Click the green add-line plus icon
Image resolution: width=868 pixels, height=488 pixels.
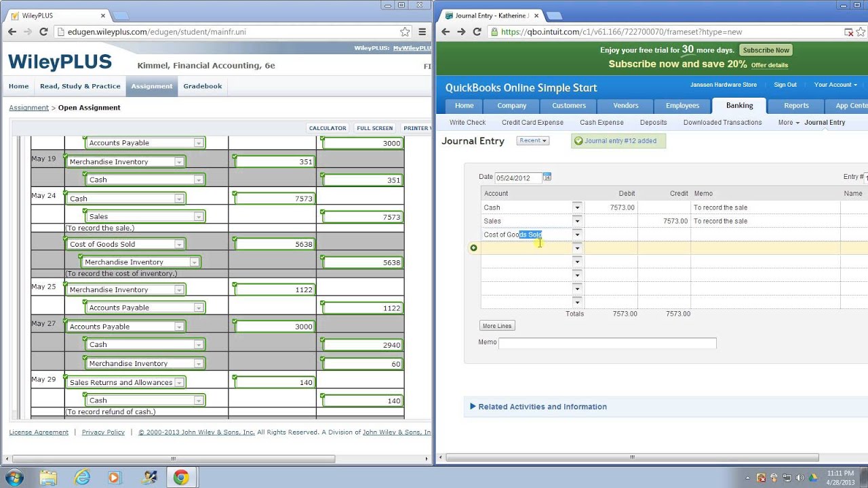(x=473, y=247)
